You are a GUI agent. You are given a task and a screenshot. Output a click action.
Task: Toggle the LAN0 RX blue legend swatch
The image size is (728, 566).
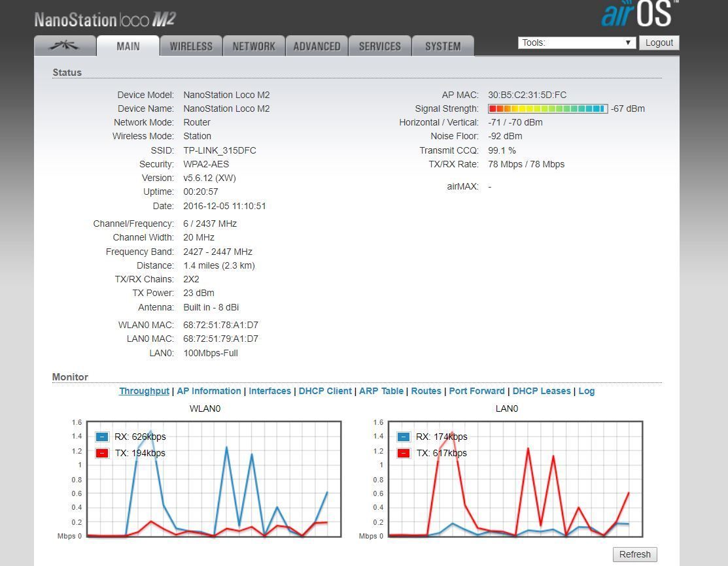[x=404, y=437]
